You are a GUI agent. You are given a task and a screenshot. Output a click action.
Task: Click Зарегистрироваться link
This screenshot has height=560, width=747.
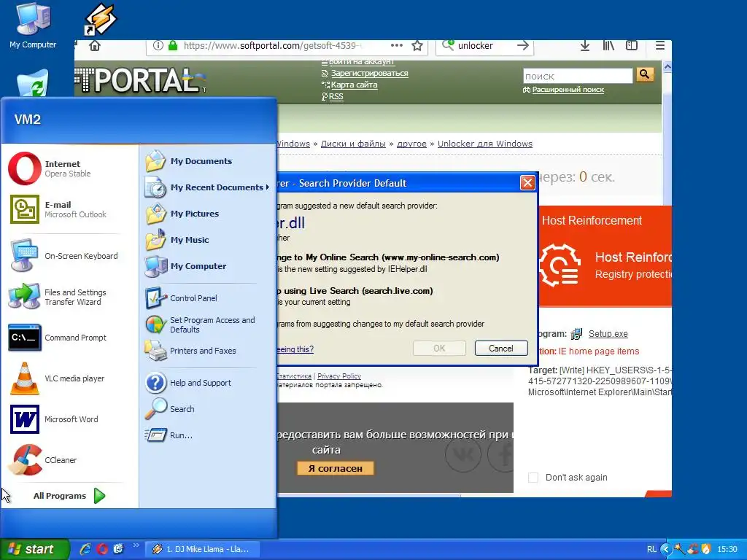[370, 74]
